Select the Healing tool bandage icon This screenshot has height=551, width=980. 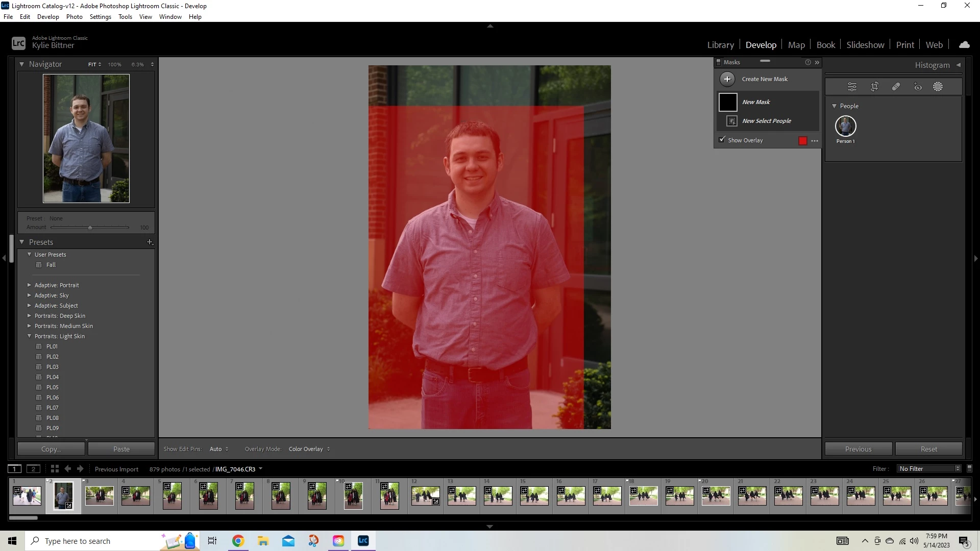coord(896,87)
